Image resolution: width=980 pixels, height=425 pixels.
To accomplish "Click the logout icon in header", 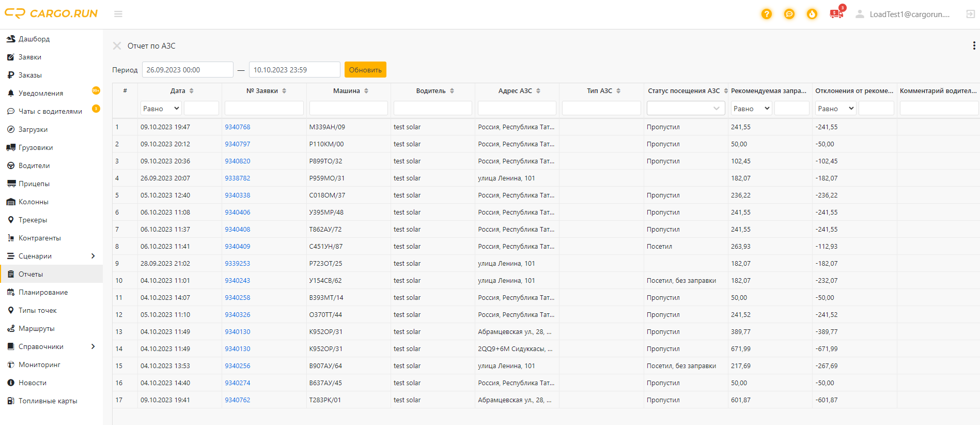I will [x=970, y=14].
